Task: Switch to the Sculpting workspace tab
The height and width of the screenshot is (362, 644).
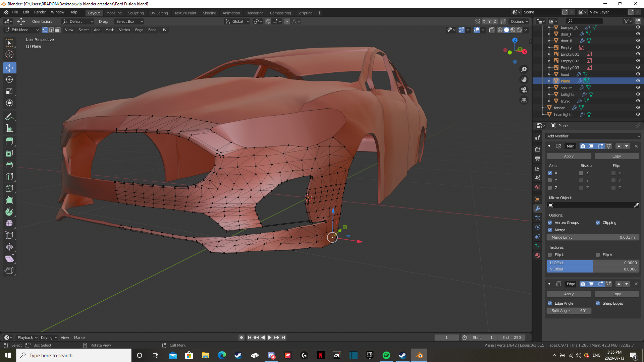Action: tap(136, 13)
